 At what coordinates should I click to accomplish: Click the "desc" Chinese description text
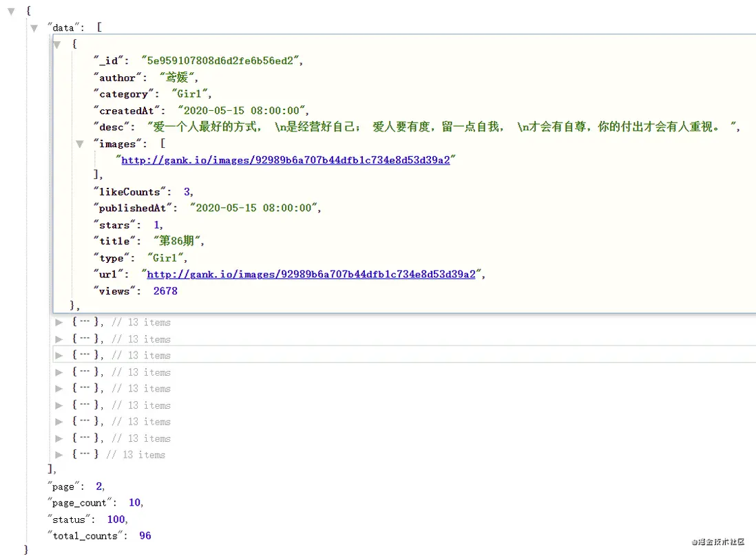[441, 127]
